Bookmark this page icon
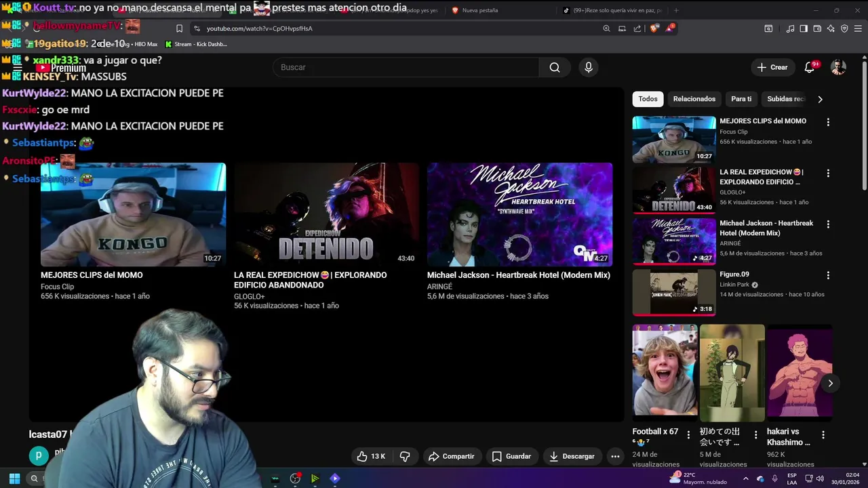 [x=179, y=28]
